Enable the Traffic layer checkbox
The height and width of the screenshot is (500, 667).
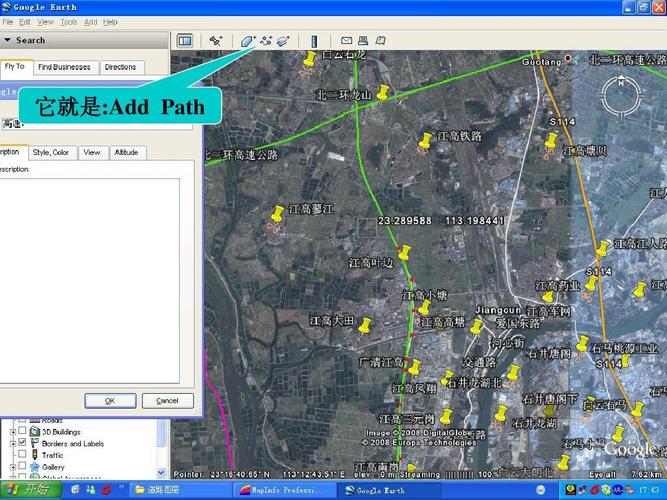(x=22, y=454)
